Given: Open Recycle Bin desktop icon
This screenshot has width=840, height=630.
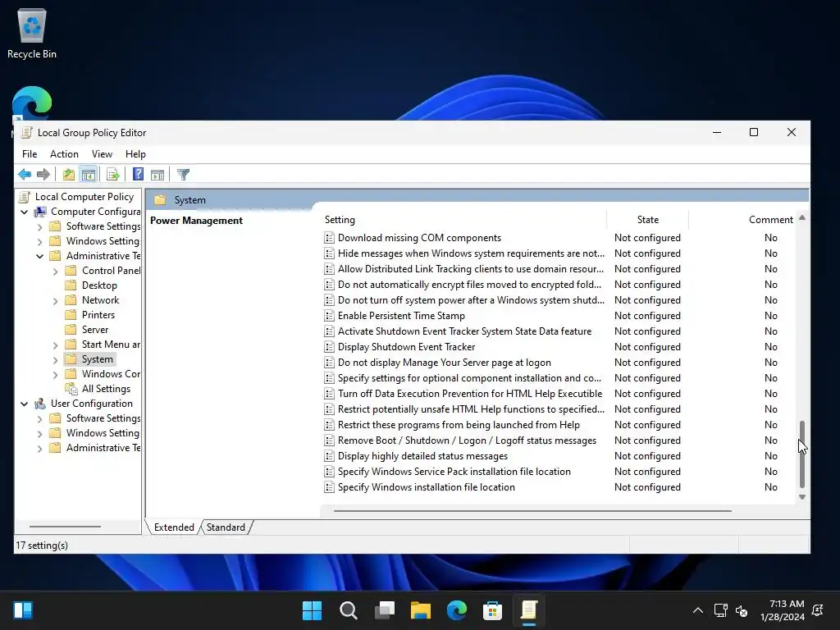Looking at the screenshot, I should click(32, 33).
